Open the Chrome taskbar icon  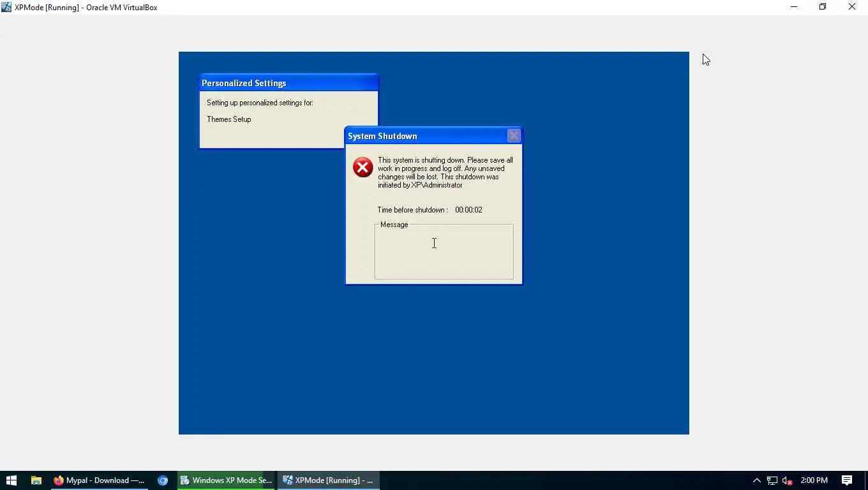coord(163,480)
